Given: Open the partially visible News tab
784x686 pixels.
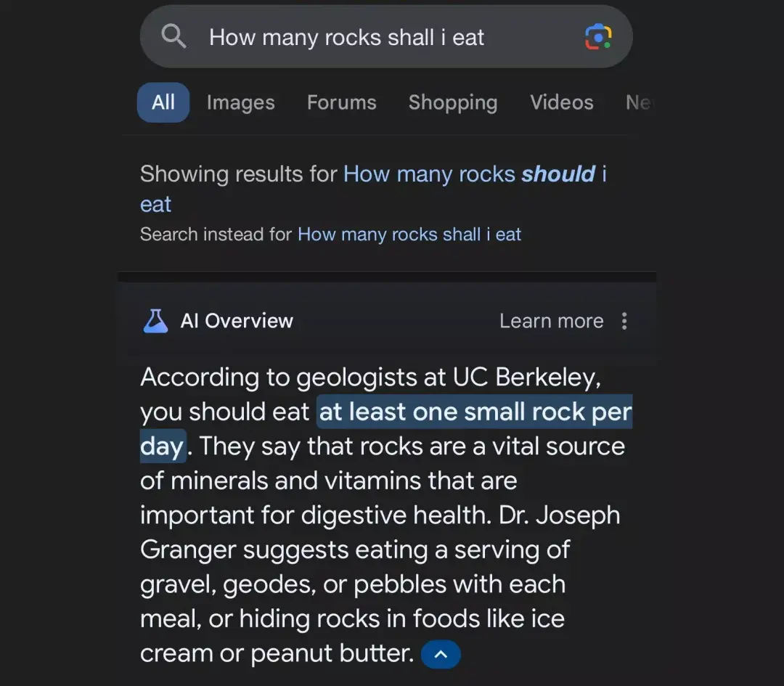Looking at the screenshot, I should pos(639,102).
